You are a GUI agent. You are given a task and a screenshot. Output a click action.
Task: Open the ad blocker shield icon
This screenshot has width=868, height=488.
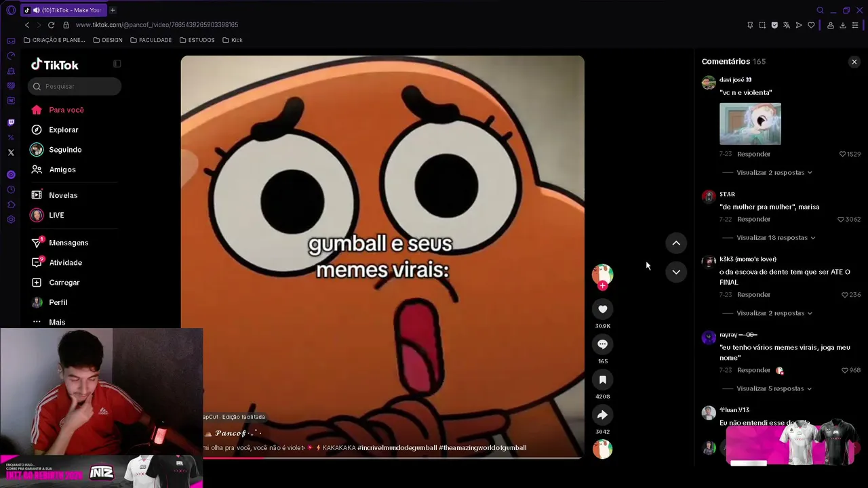[x=774, y=25]
